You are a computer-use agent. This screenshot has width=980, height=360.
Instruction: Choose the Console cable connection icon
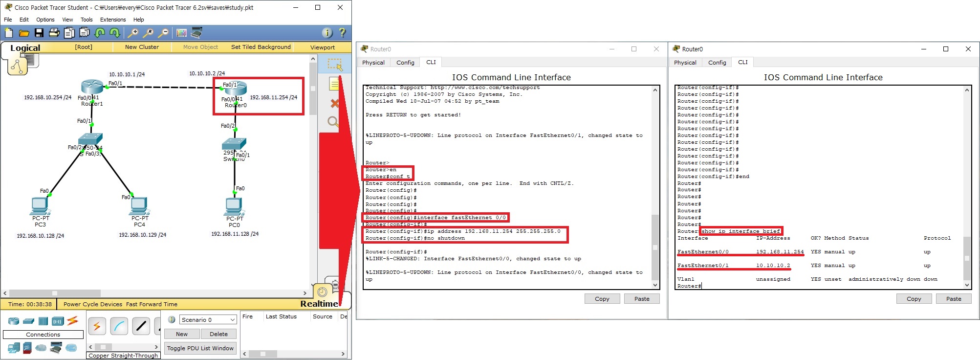pos(119,326)
